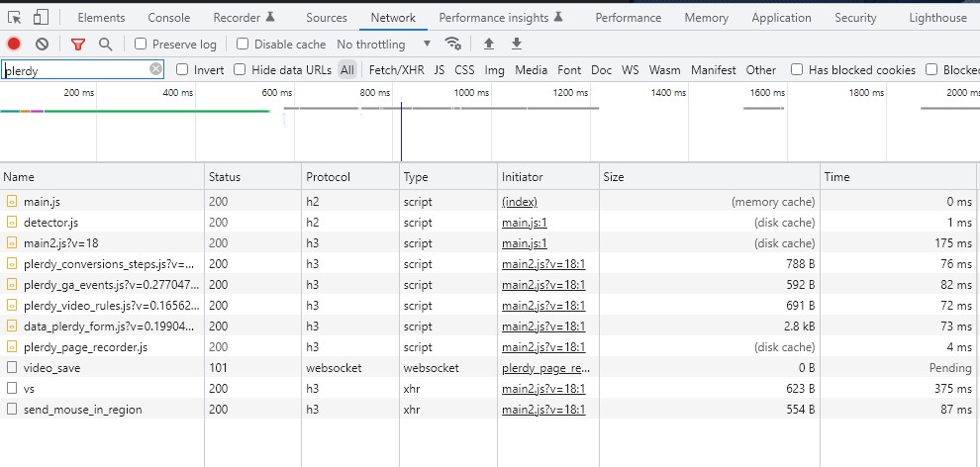Image resolution: width=980 pixels, height=467 pixels.
Task: Sort by the Size column header
Action: tap(710, 177)
